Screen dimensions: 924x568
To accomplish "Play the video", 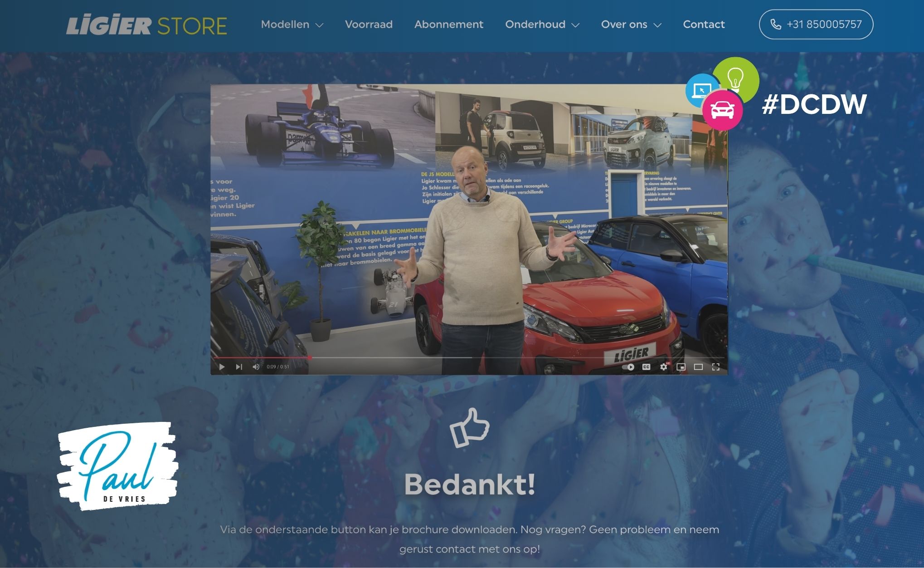I will (x=222, y=367).
